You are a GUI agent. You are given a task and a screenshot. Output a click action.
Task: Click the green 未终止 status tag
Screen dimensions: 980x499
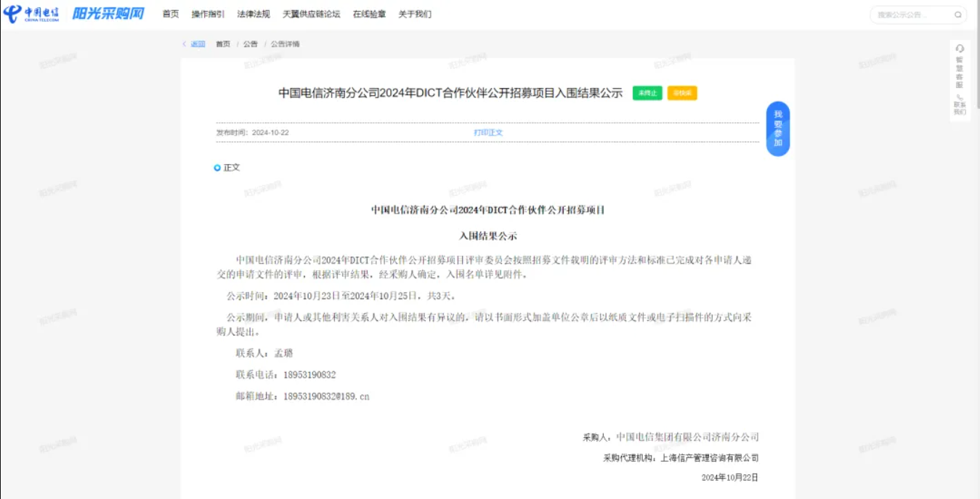click(647, 93)
